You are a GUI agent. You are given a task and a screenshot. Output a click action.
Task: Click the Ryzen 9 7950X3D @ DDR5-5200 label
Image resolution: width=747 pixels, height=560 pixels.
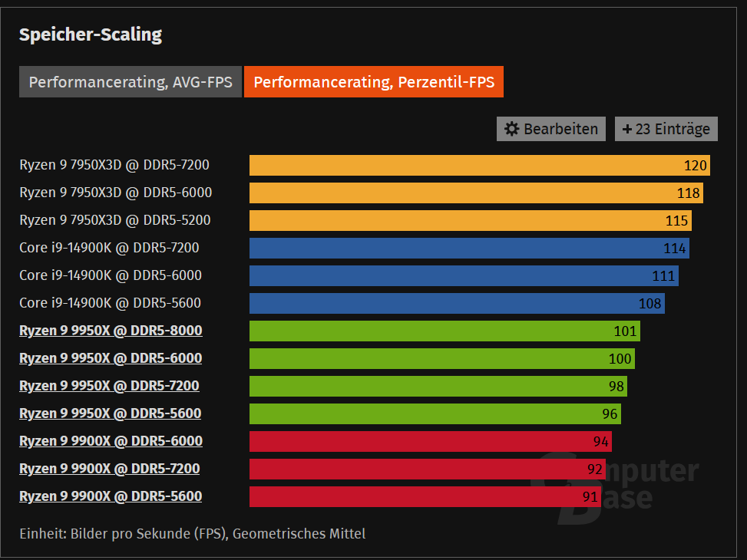pyautogui.click(x=115, y=220)
